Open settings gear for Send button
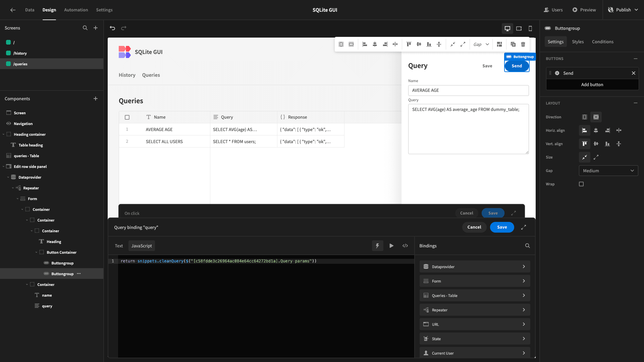The width and height of the screenshot is (644, 362). 557,73
